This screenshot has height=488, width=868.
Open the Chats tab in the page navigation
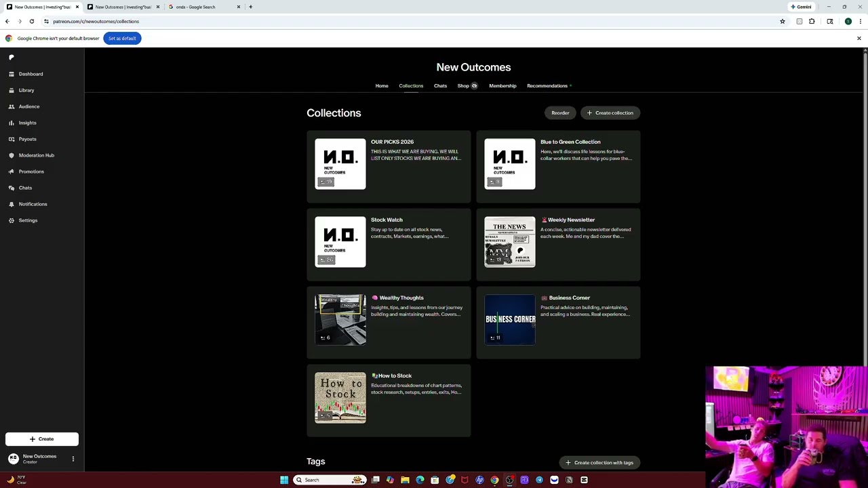click(440, 86)
